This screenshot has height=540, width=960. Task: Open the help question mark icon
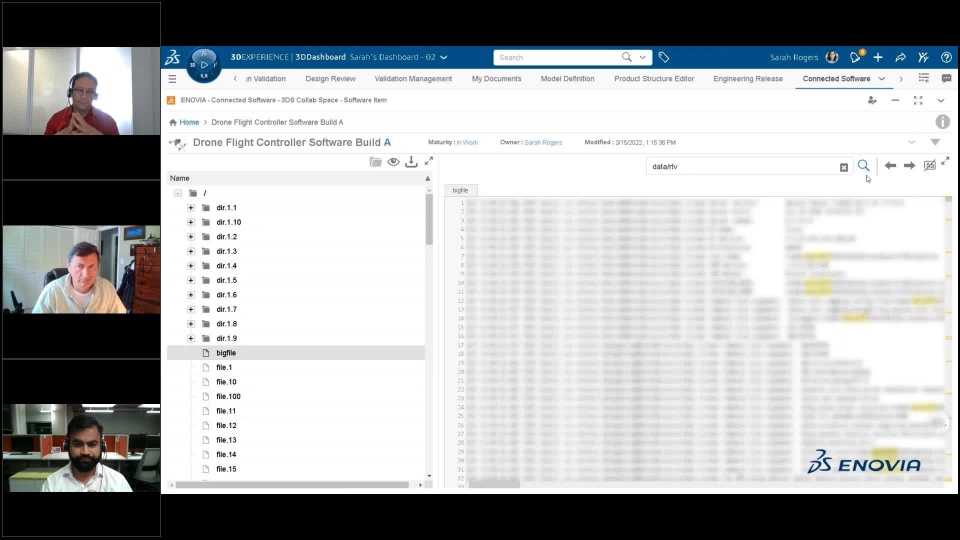[946, 57]
